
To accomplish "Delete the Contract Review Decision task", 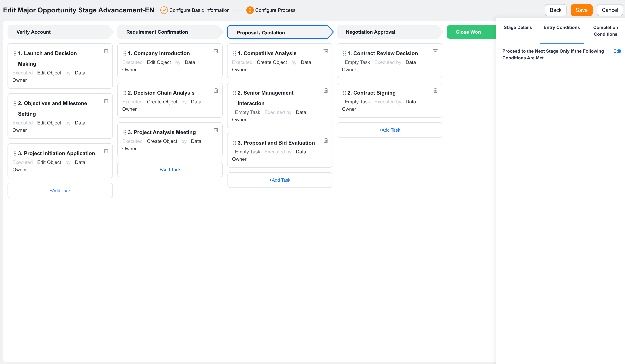I will click(x=435, y=51).
